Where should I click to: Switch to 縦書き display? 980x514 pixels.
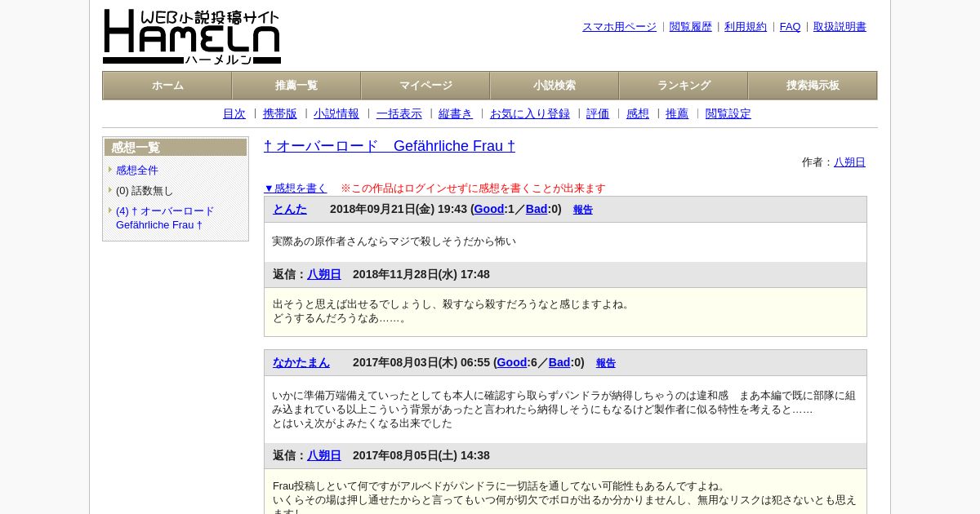(x=456, y=114)
